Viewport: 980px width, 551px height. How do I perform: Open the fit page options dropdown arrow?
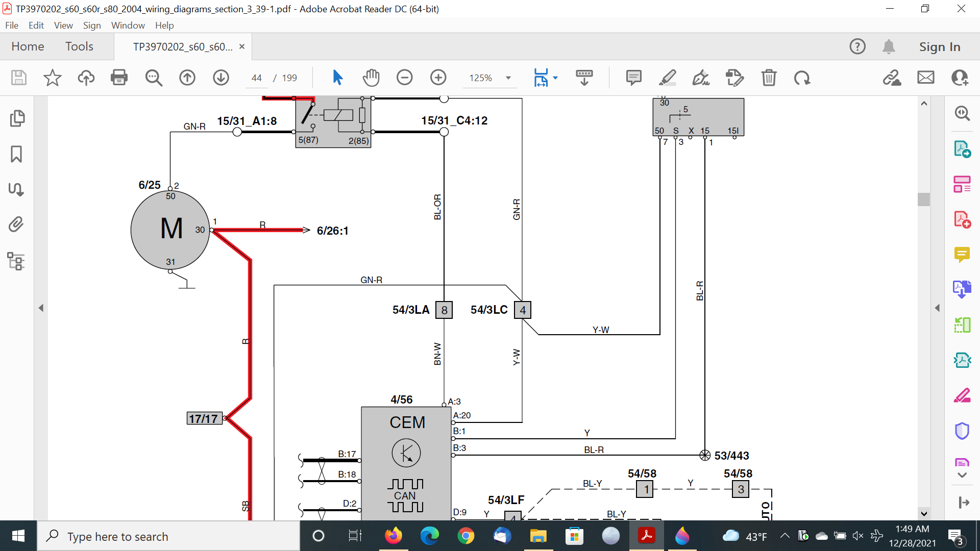555,78
